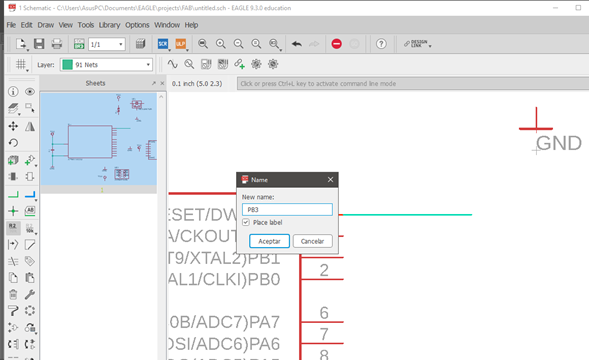Select the Copy tool
589x360 pixels.
[x=13, y=278]
